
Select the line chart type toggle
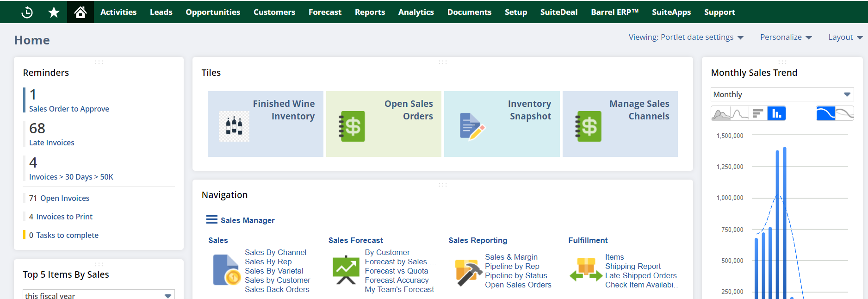click(x=739, y=113)
